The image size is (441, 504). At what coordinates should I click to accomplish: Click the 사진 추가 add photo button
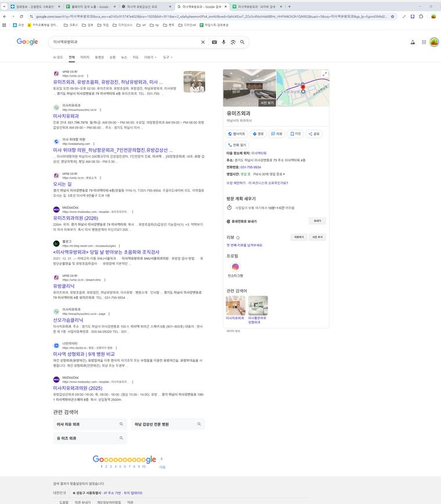point(317,237)
